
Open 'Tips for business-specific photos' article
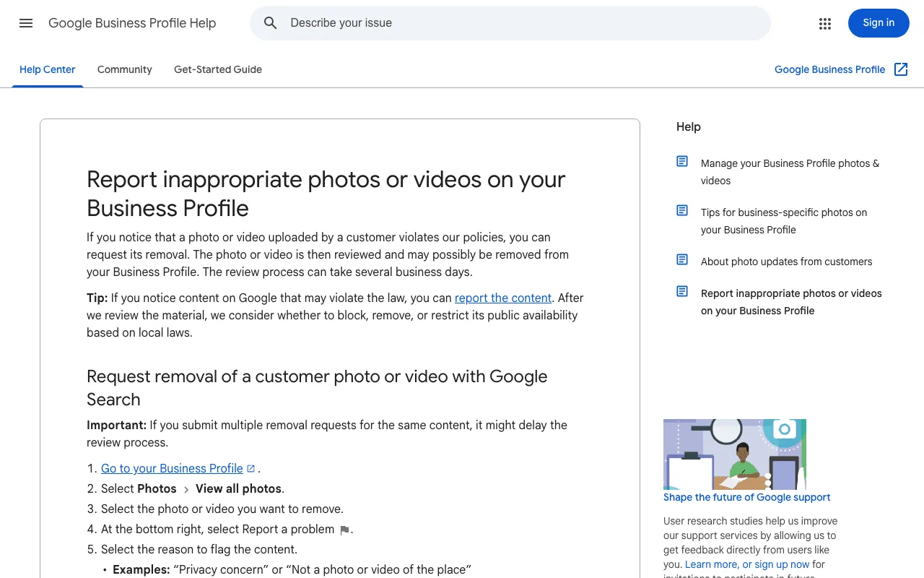(784, 221)
